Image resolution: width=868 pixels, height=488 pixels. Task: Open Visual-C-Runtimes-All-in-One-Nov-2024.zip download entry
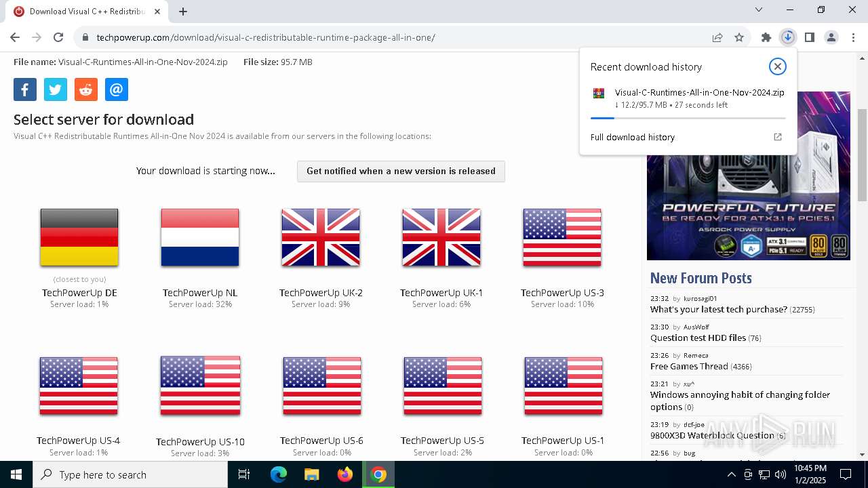[x=688, y=98]
